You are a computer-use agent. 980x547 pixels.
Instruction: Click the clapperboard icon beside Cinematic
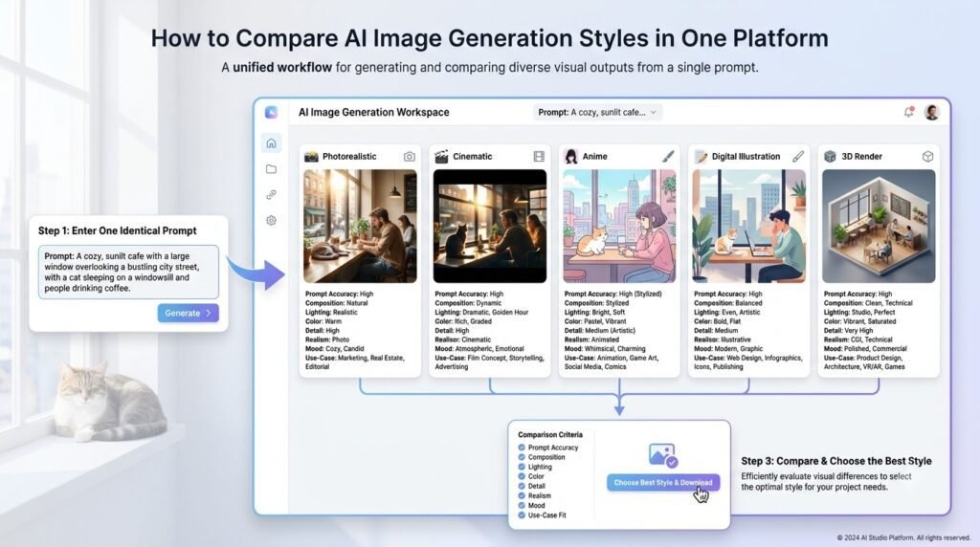(x=441, y=156)
